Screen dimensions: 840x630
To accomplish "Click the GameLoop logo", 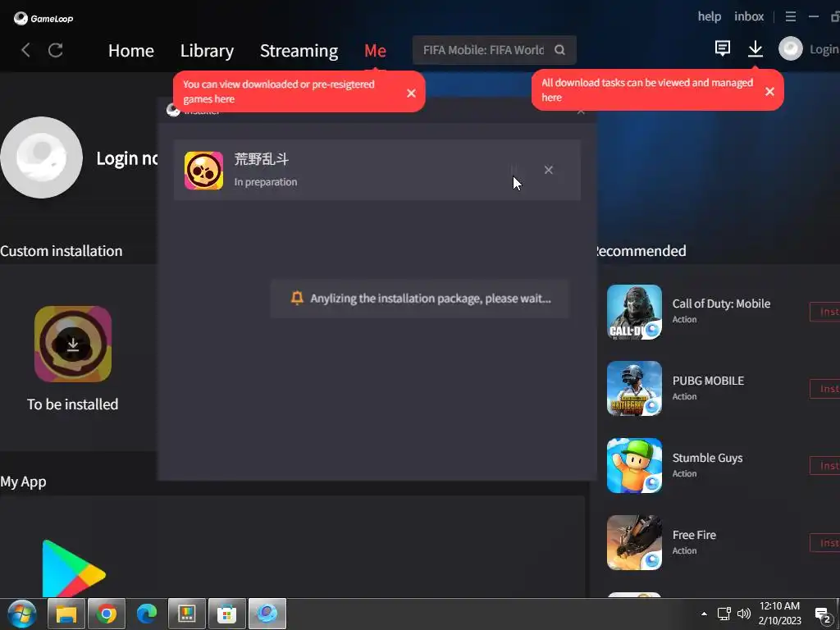I will [43, 18].
